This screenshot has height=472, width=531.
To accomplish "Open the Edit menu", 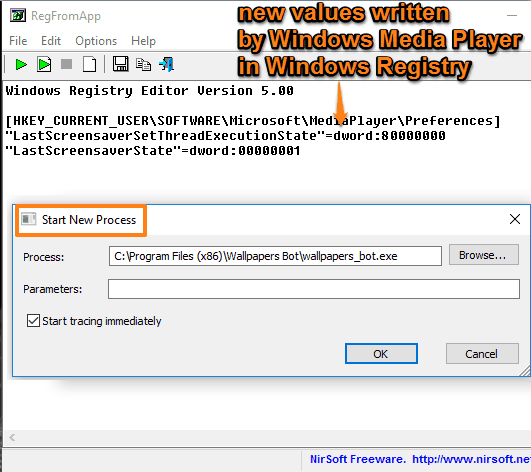I will coord(51,41).
